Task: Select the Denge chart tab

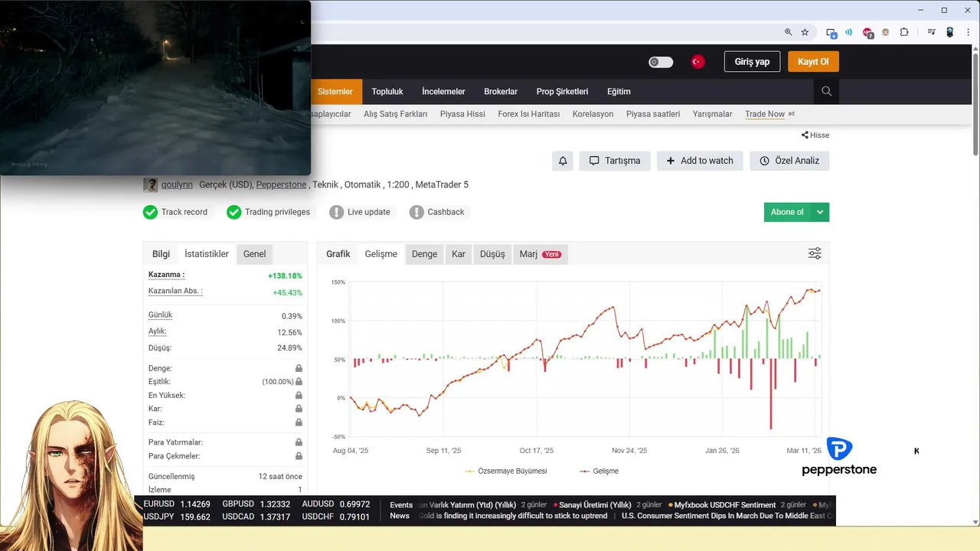Action: tap(424, 254)
